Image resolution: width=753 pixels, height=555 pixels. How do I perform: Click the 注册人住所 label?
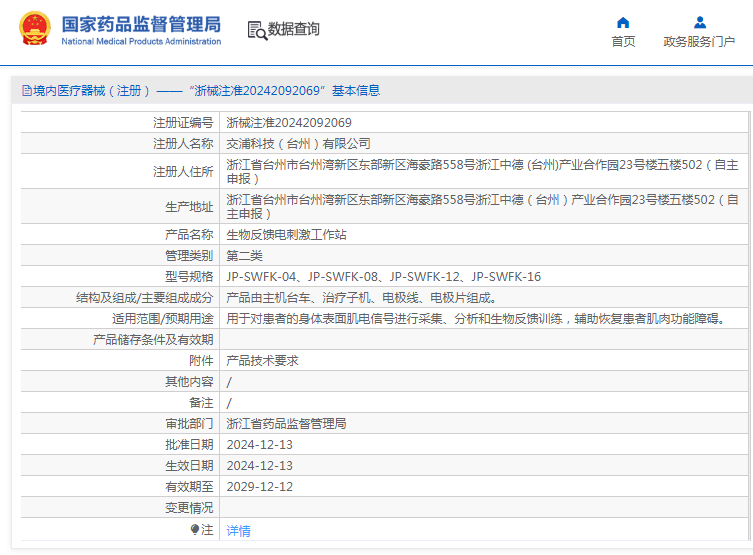[x=183, y=172]
